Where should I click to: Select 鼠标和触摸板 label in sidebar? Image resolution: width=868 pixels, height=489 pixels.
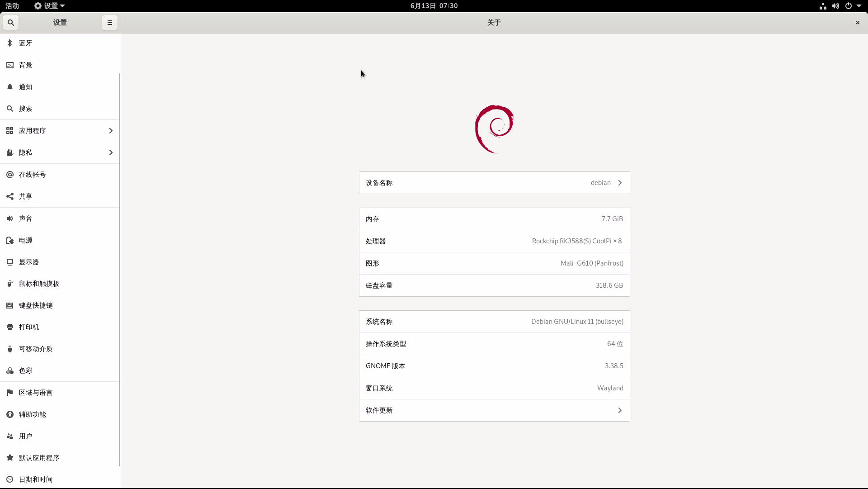click(39, 284)
